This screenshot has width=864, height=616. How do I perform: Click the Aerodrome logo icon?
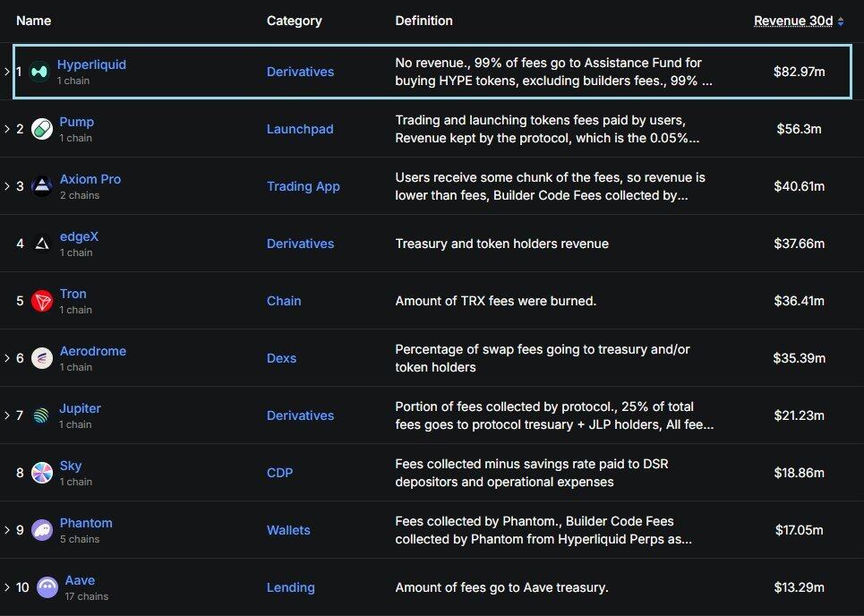[42, 358]
